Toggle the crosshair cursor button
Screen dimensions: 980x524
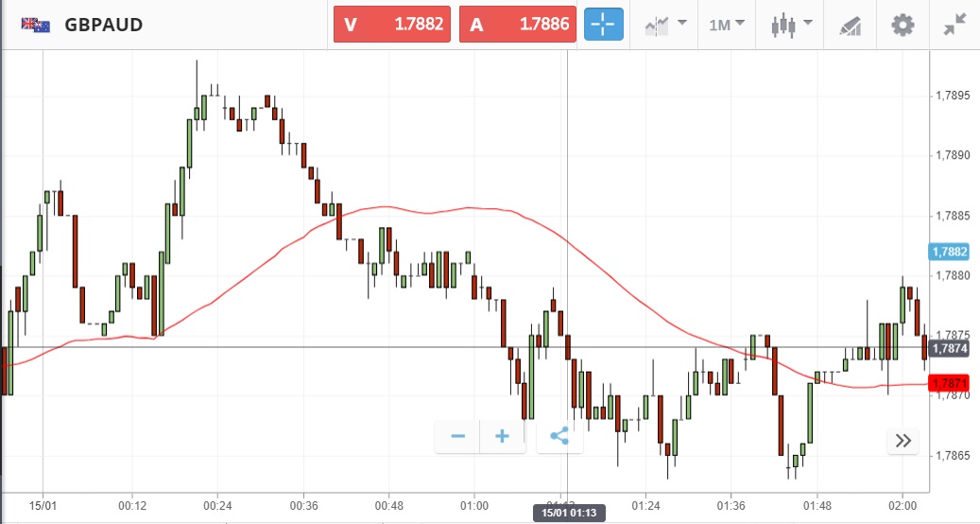[x=604, y=25]
